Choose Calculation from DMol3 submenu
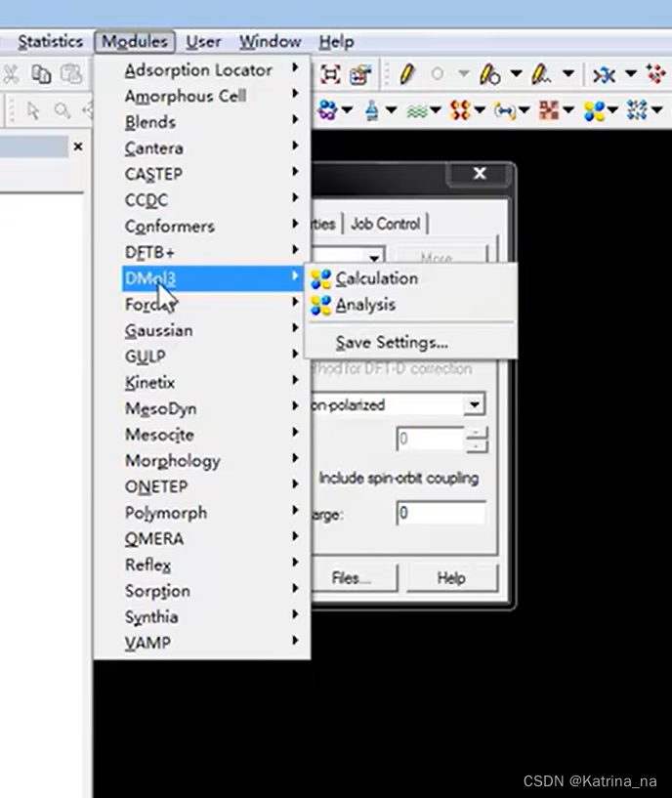Viewport: 672px width, 798px height. tap(411, 279)
